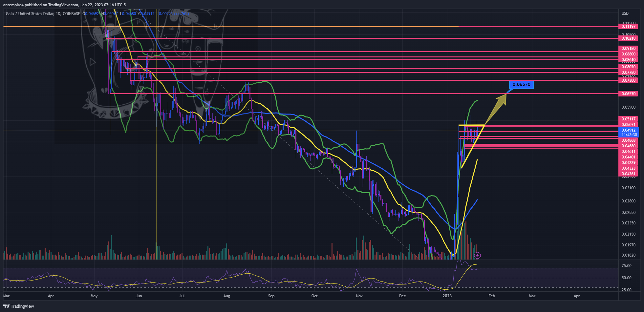Screen dimensions: 644x312
Task: Click the change value +0.00223 (+4.76%)
Action: [173, 14]
